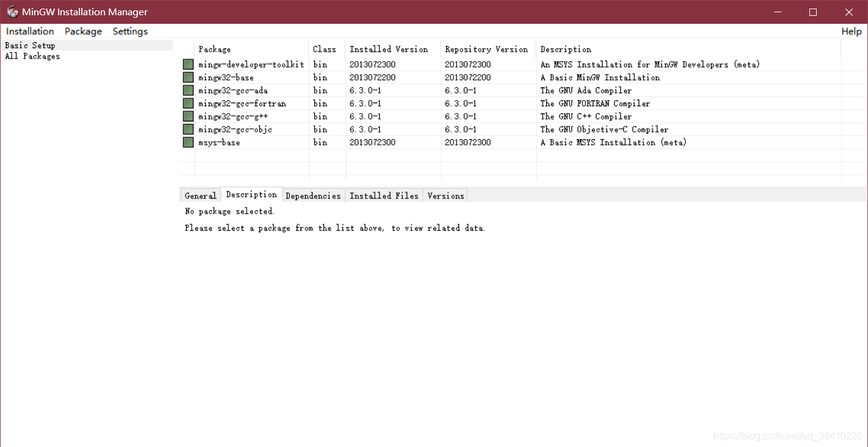This screenshot has width=868, height=447.
Task: Select the mingw32-gcc-g++ package name
Action: [x=233, y=116]
